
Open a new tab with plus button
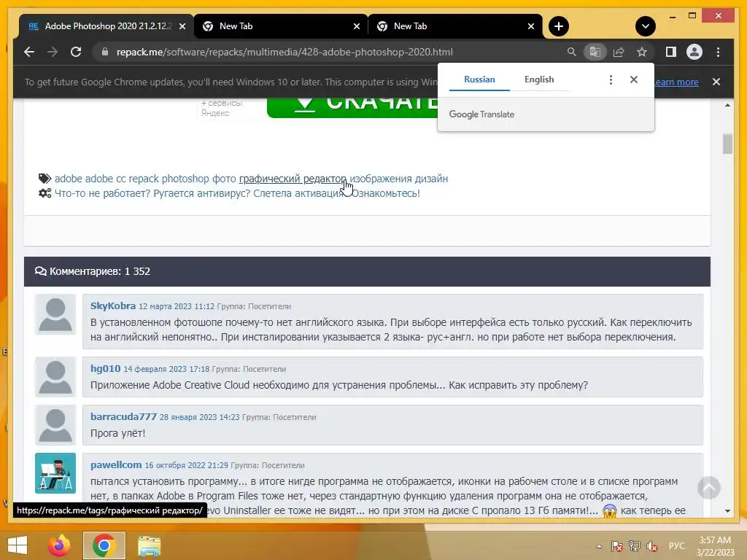(x=559, y=26)
